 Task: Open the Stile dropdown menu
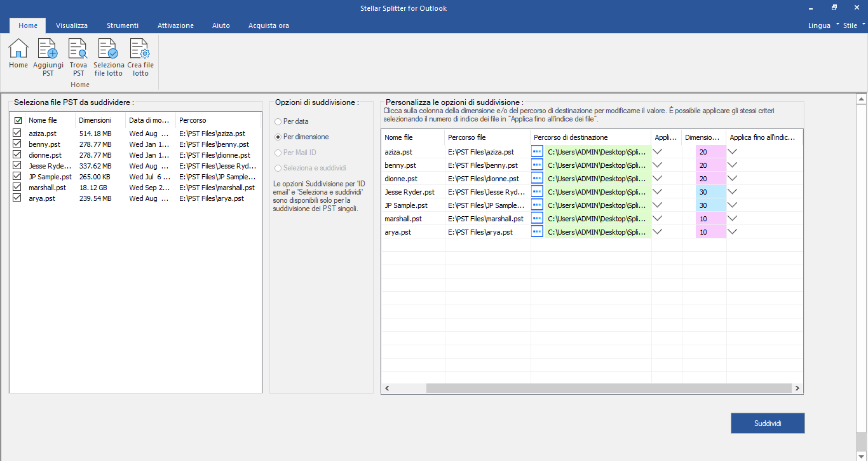tap(855, 25)
